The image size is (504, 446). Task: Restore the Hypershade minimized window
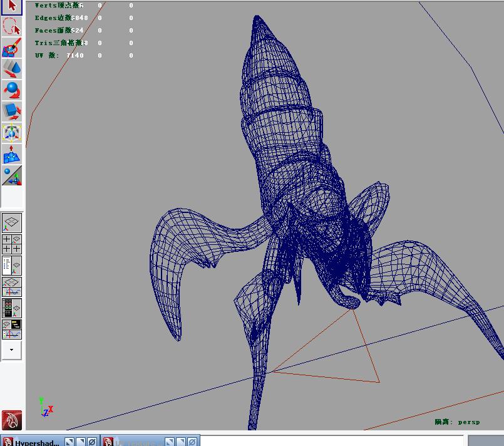69,442
